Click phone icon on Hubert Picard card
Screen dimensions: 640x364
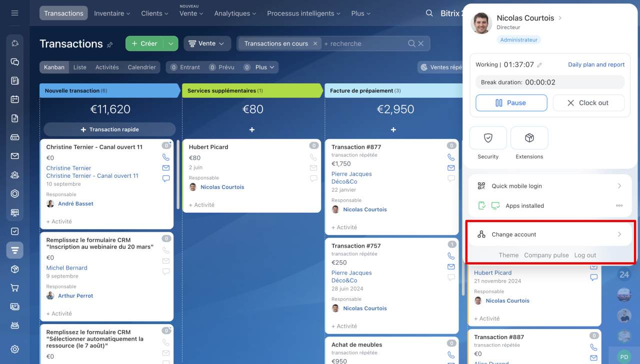click(x=313, y=157)
